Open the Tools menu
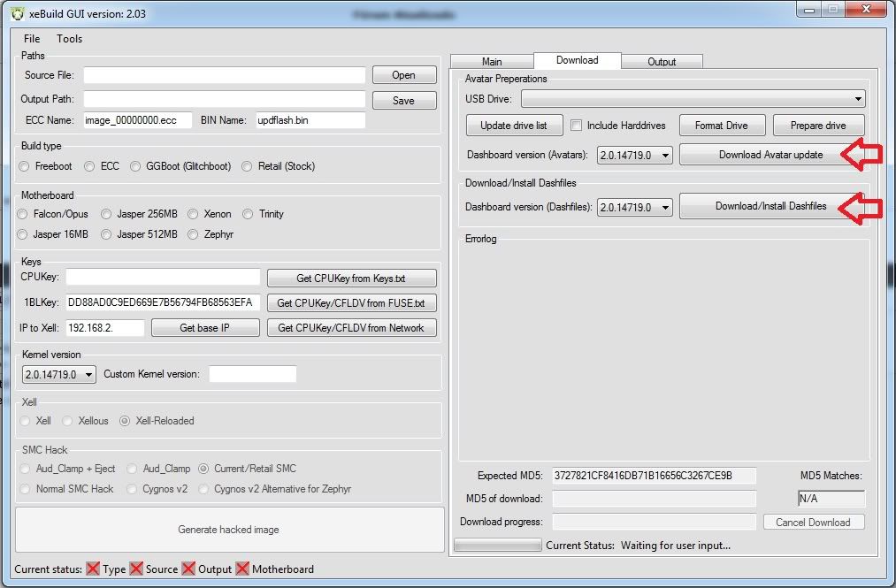The image size is (896, 588). click(x=69, y=39)
